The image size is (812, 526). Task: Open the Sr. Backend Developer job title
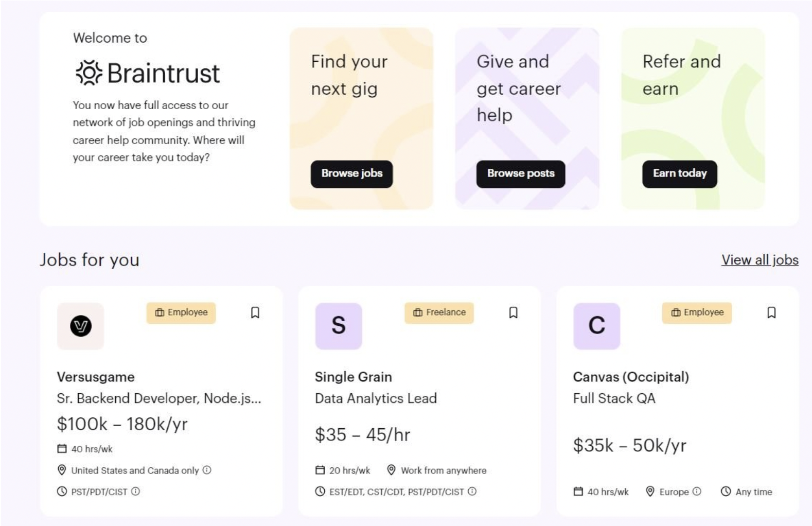(x=159, y=398)
